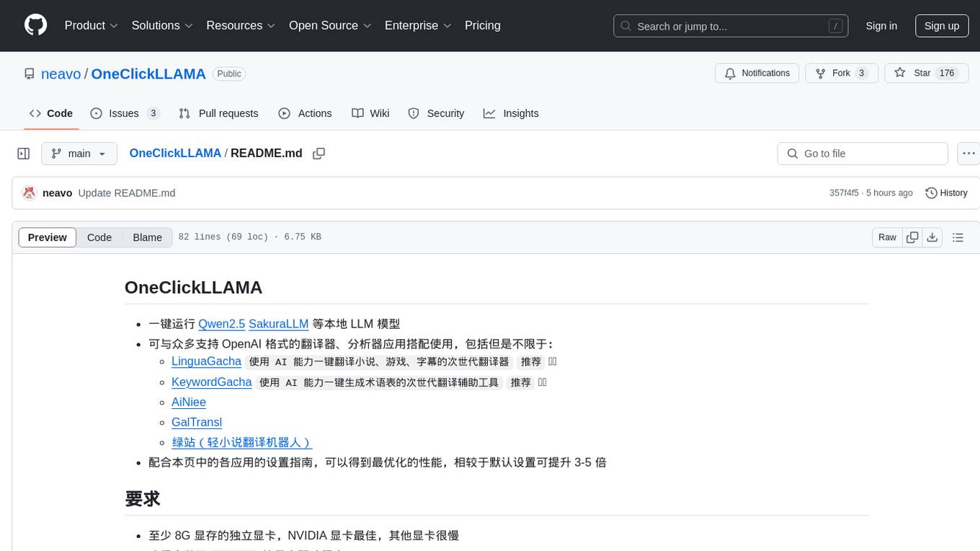This screenshot has width=980, height=551.
Task: Open the KeywordGacha link
Action: point(212,382)
